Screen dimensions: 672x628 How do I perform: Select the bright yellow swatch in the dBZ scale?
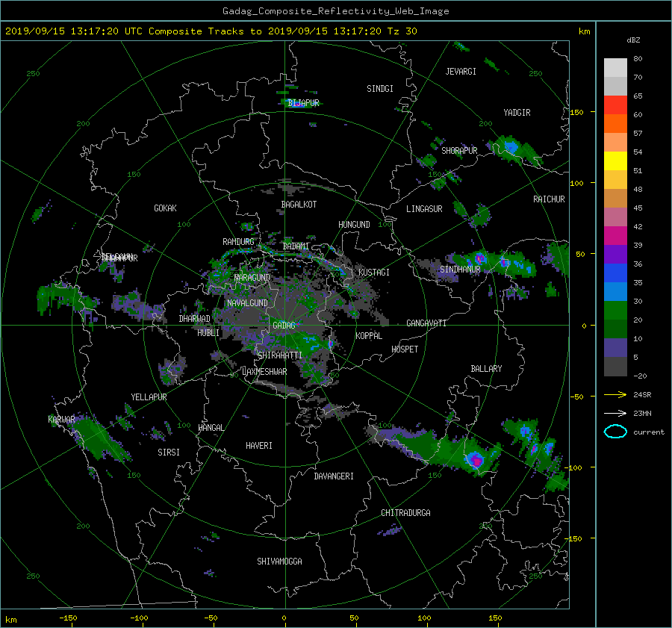615,161
